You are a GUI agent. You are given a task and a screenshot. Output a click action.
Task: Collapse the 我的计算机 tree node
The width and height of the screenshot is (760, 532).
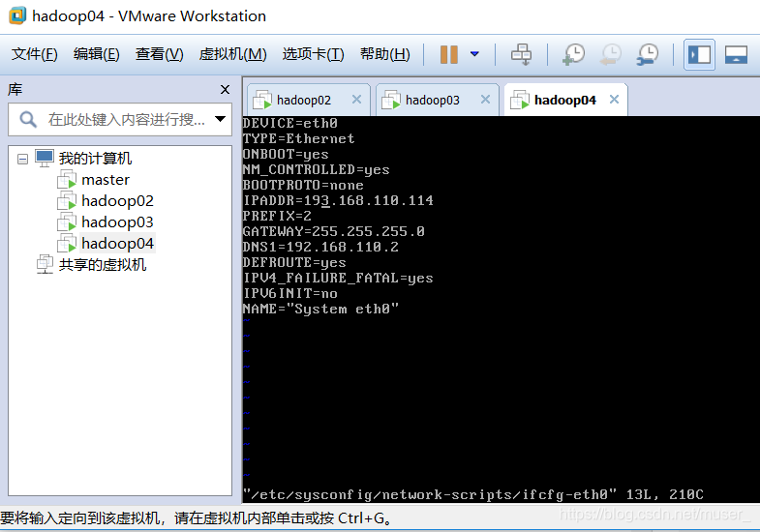(22, 159)
